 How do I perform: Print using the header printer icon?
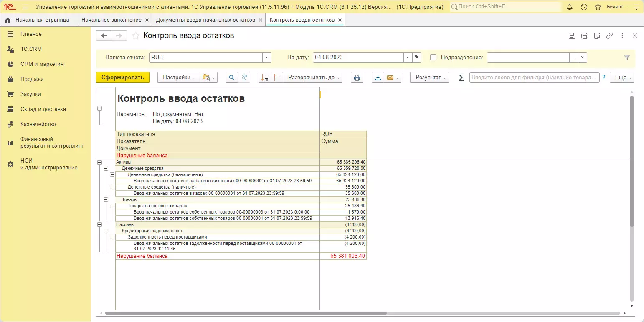(585, 36)
